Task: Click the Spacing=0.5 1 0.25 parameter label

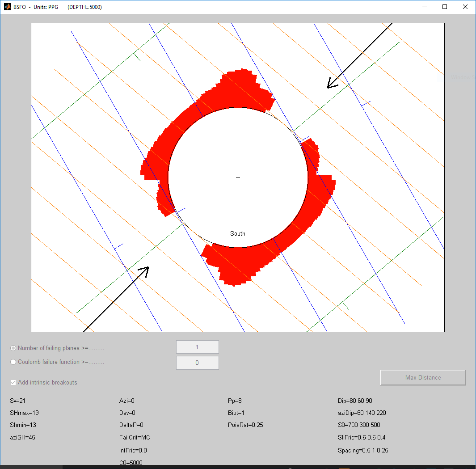Action: pyautogui.click(x=363, y=450)
